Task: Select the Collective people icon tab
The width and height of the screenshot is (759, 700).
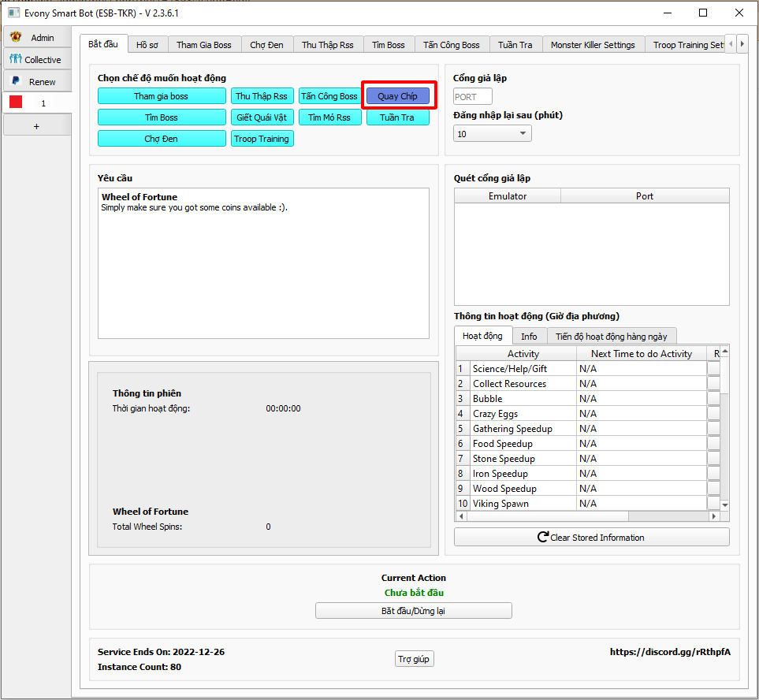Action: coord(36,60)
